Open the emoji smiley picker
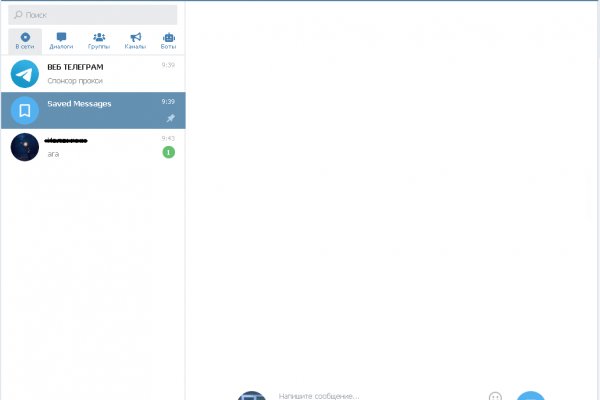Viewport: 600px width, 400px height. tap(495, 396)
